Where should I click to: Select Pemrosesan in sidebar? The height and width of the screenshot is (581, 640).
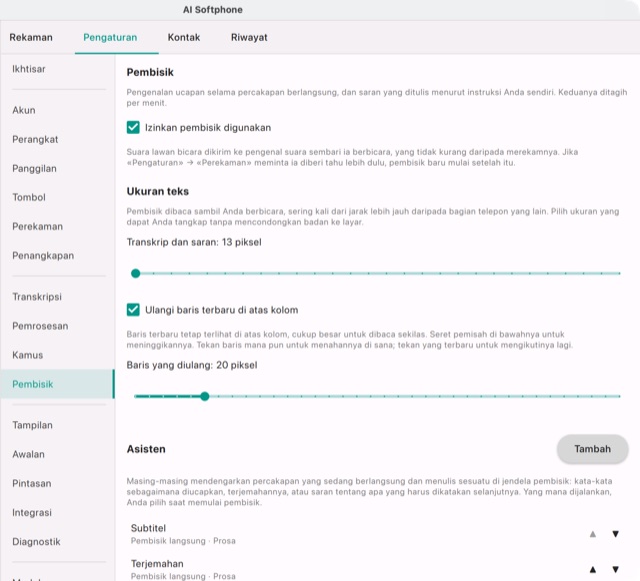pyautogui.click(x=57, y=326)
